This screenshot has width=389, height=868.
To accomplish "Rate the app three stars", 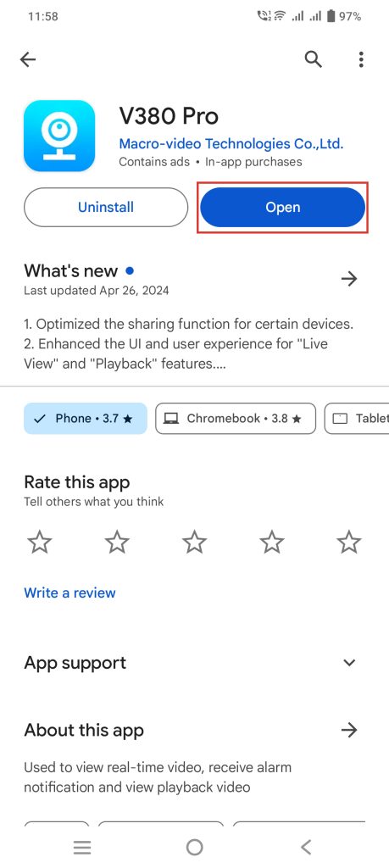I will click(194, 542).
